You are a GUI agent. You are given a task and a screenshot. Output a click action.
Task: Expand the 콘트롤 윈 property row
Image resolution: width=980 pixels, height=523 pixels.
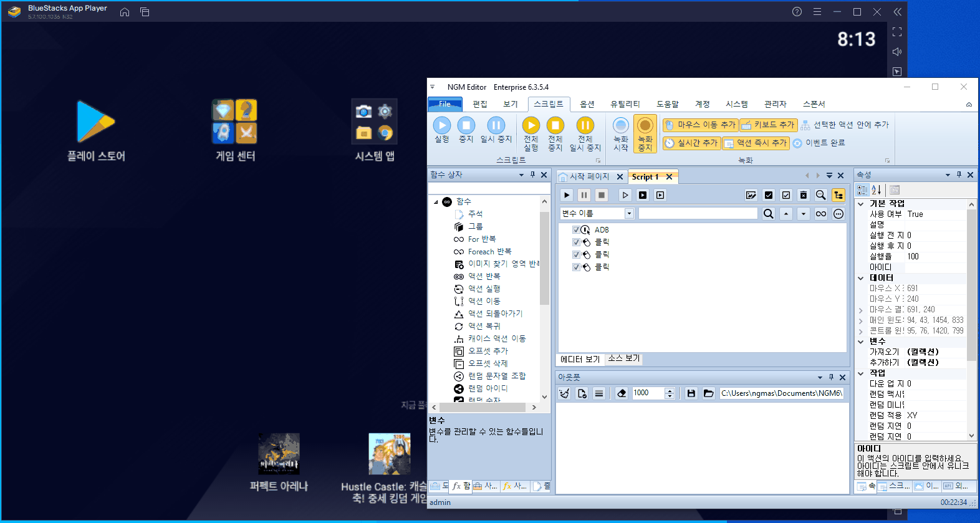pos(861,331)
